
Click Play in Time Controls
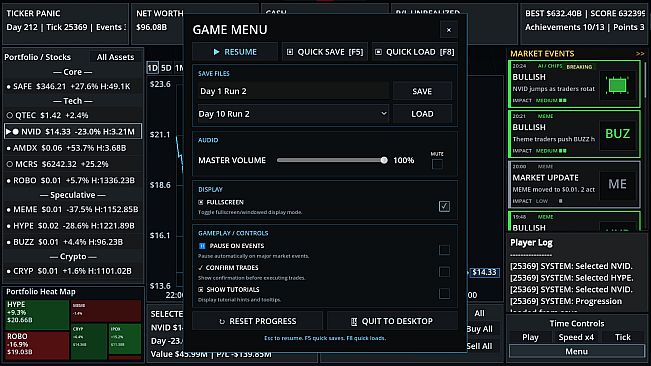(530, 337)
